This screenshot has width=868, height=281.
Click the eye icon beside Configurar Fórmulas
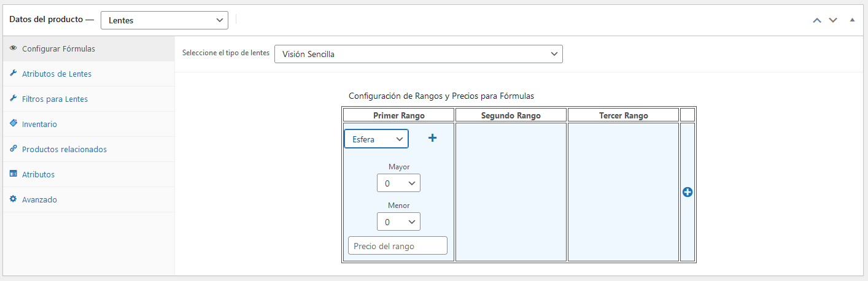click(x=14, y=48)
